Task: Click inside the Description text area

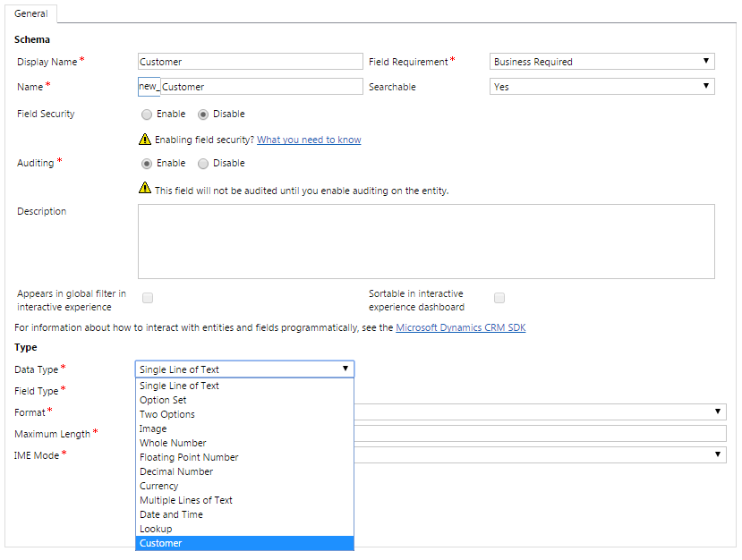Action: click(426, 242)
